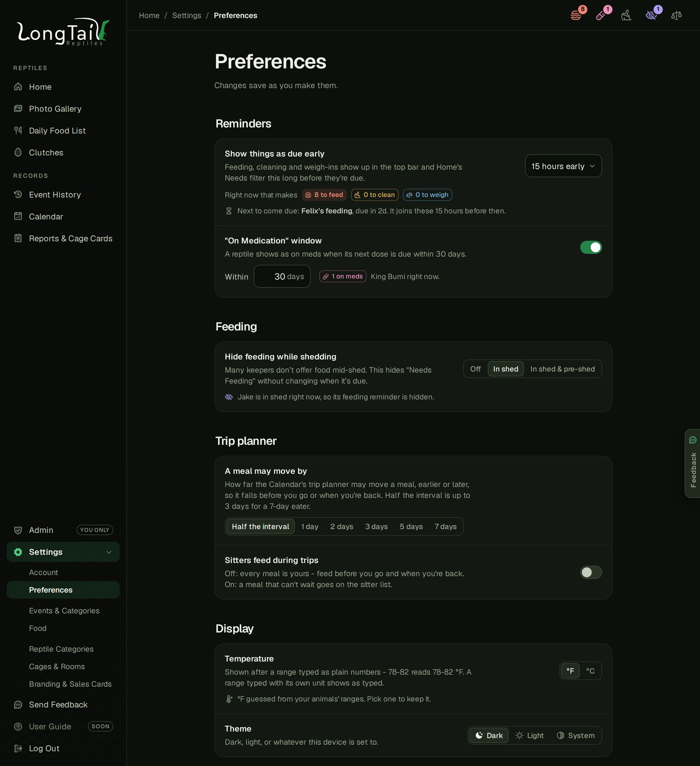Select °F temperature unit
700x766 pixels.
570,671
